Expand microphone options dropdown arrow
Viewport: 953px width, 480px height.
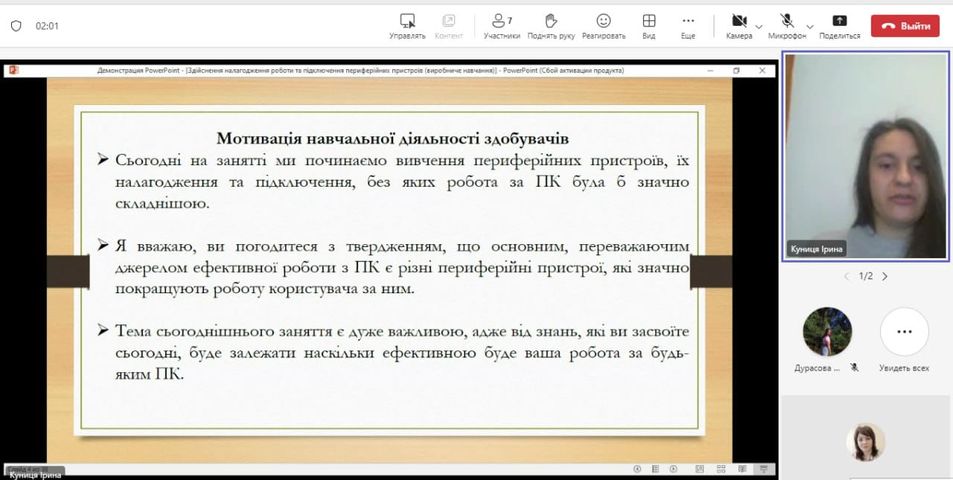[x=810, y=27]
